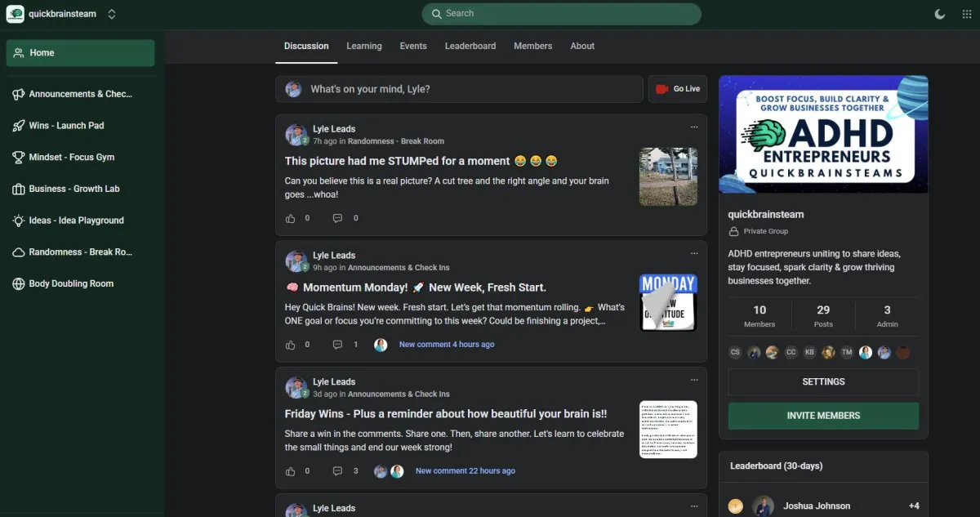Switch to the Learning tab
The width and height of the screenshot is (980, 517).
(364, 46)
